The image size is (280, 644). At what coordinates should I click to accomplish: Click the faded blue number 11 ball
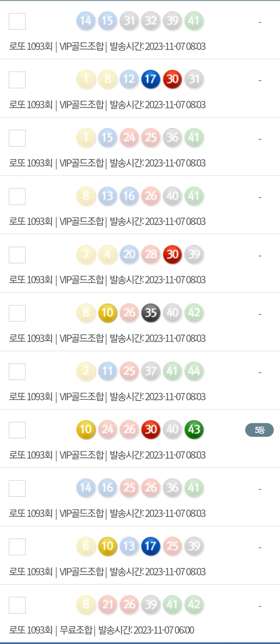point(107,371)
